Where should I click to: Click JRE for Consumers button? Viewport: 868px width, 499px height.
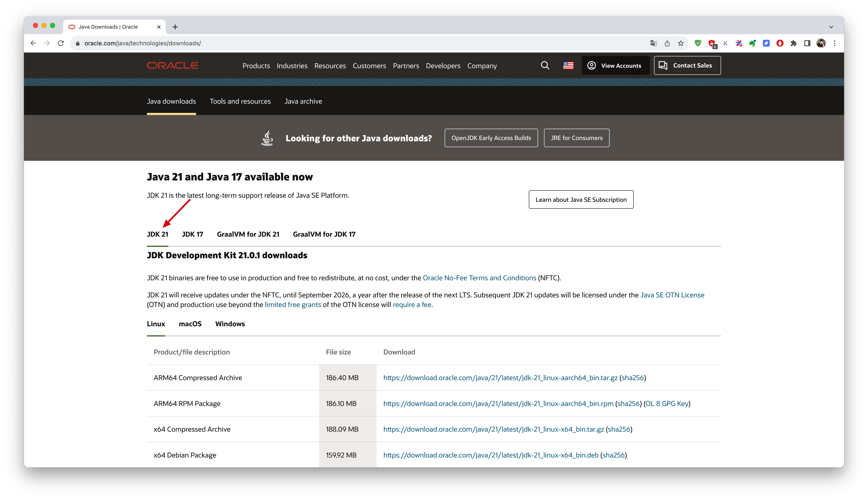point(576,138)
